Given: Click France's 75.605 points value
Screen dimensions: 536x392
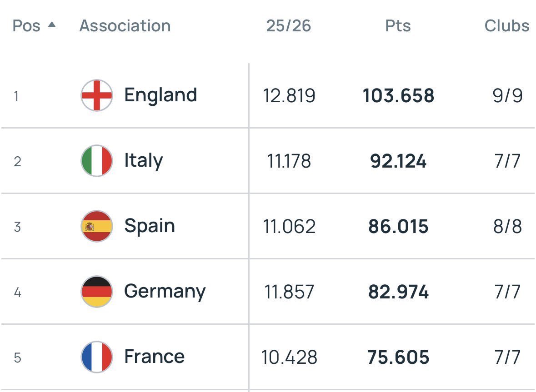Looking at the screenshot, I should (398, 357).
